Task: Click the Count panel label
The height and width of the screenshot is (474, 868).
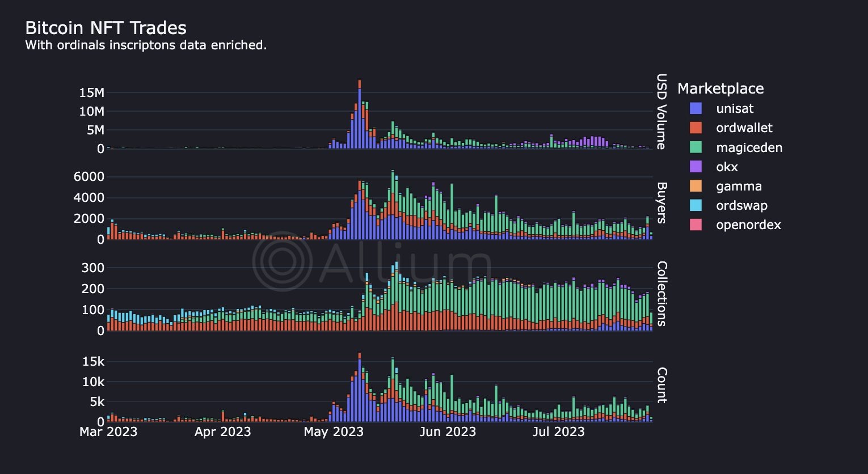Action: [661, 386]
